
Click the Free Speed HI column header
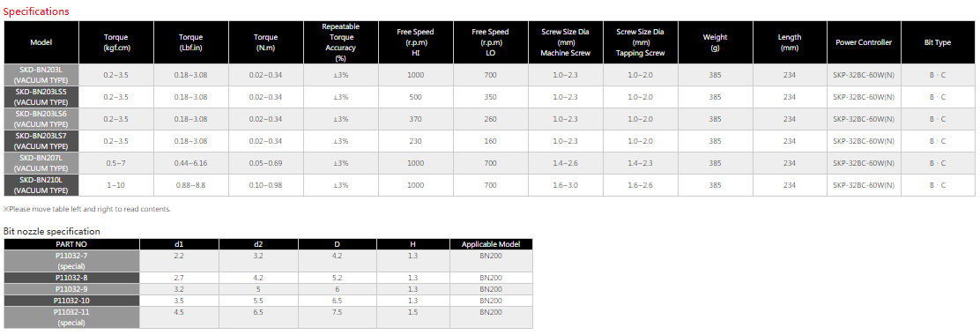(x=415, y=42)
